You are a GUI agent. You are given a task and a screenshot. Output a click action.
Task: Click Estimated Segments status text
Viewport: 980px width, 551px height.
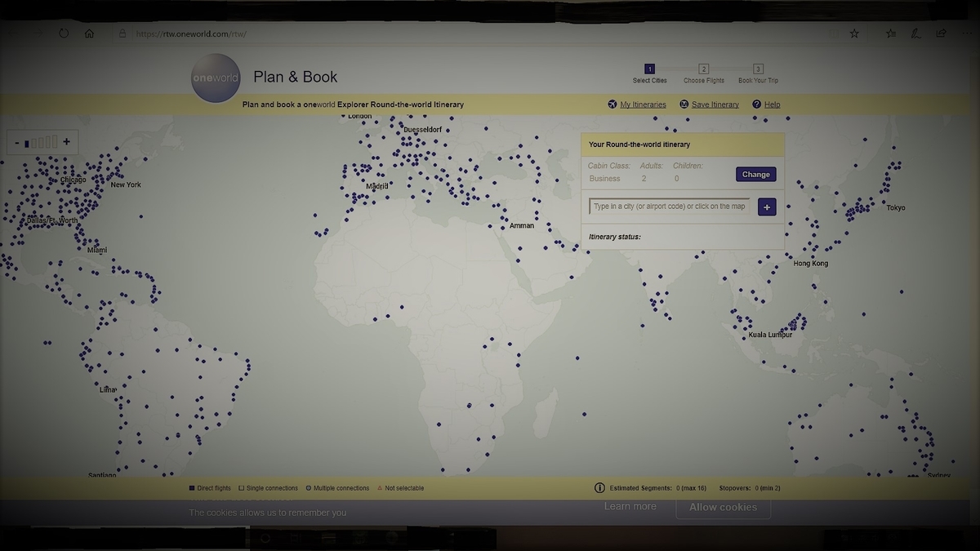657,488
